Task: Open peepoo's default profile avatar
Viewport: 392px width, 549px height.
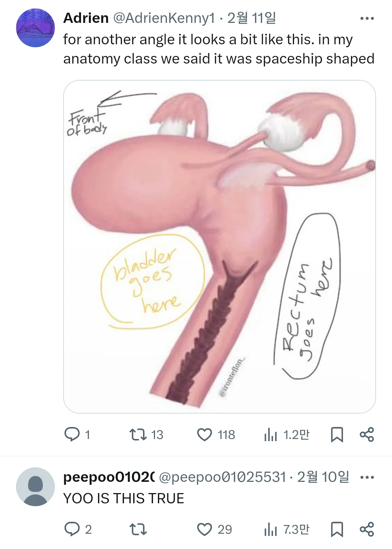Action: click(35, 487)
